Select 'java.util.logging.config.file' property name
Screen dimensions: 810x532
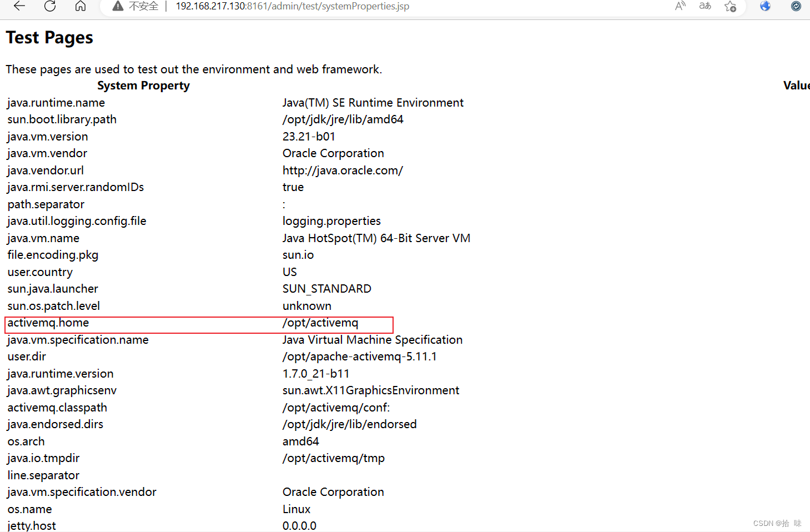[77, 221]
